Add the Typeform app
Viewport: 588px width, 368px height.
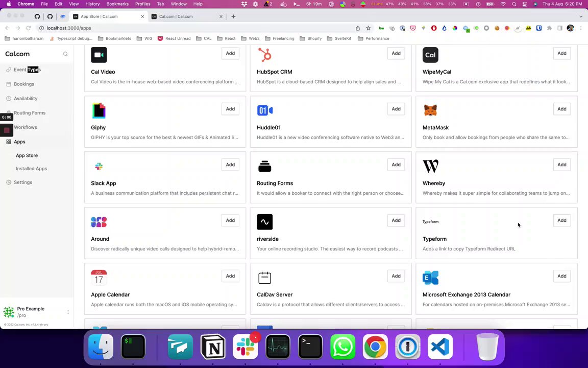click(x=562, y=220)
